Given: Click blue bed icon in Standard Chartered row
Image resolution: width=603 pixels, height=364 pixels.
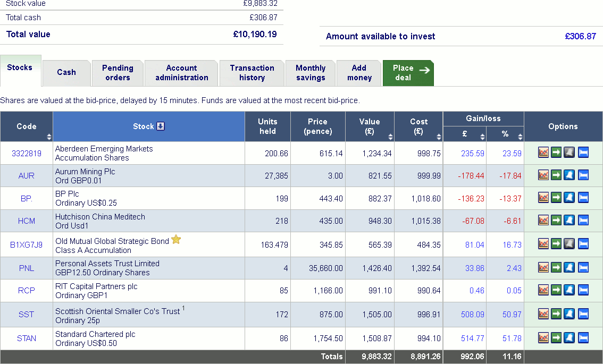Looking at the screenshot, I should point(583,338).
